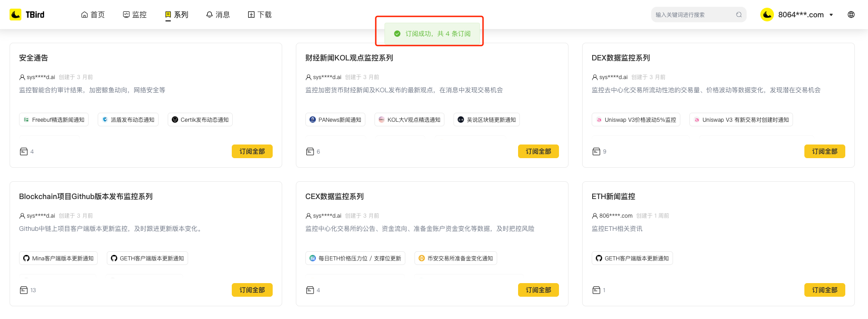Click the GitHub icon on Mina客户端版本更新通知
The image size is (868, 319).
pyautogui.click(x=26, y=258)
